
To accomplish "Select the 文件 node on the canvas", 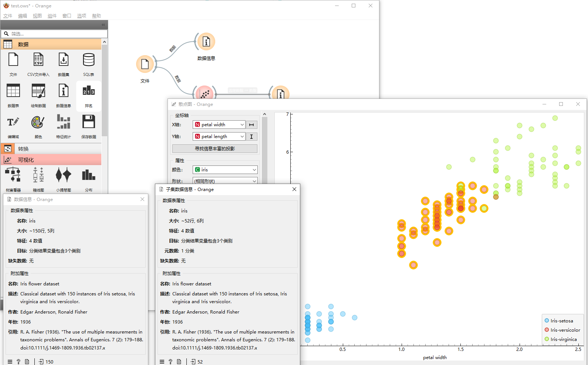I will 145,64.
